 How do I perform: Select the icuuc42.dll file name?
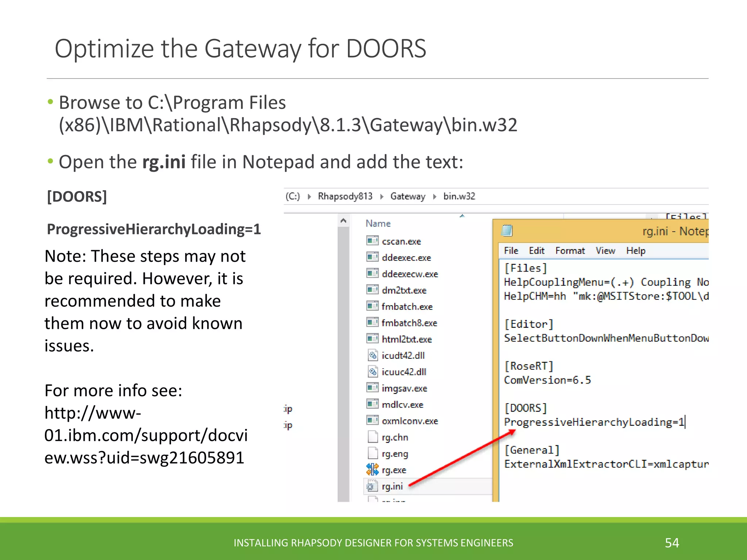[404, 372]
